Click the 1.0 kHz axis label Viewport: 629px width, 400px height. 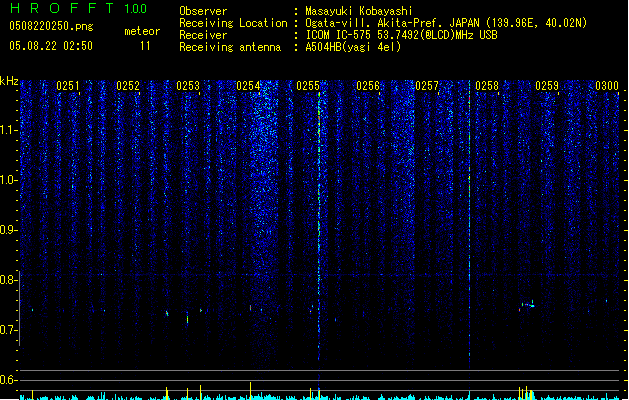click(9, 180)
